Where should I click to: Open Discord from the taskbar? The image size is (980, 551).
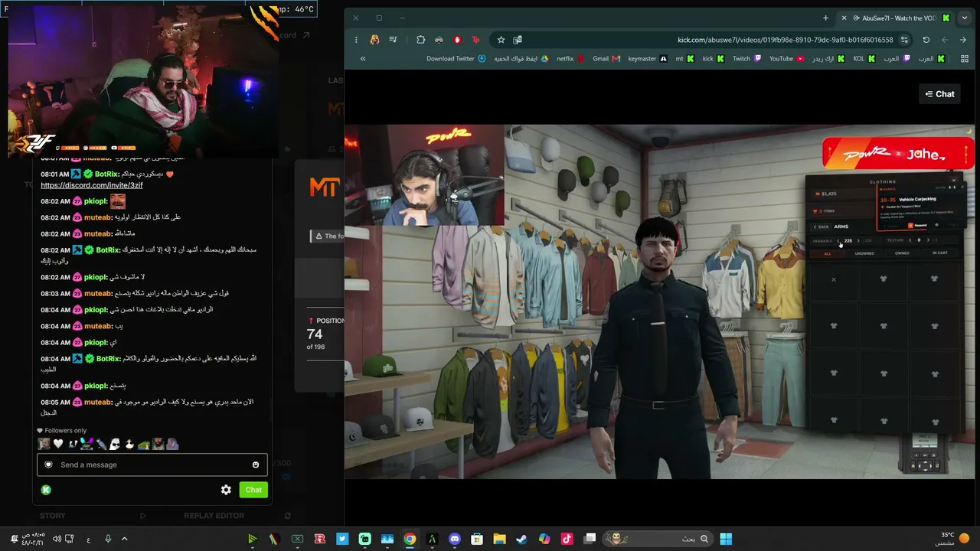click(x=455, y=539)
